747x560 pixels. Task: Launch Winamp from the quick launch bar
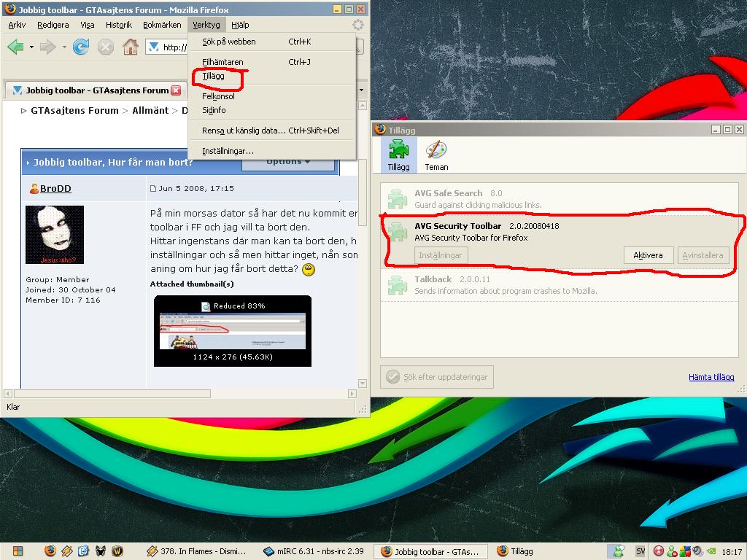pos(66,551)
